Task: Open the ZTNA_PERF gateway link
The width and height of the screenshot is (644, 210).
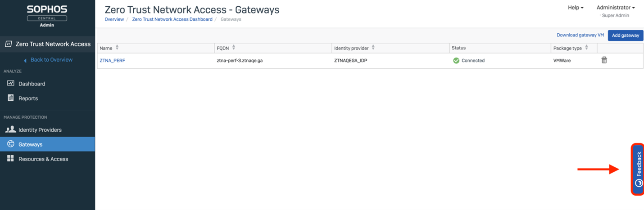Action: coord(112,61)
